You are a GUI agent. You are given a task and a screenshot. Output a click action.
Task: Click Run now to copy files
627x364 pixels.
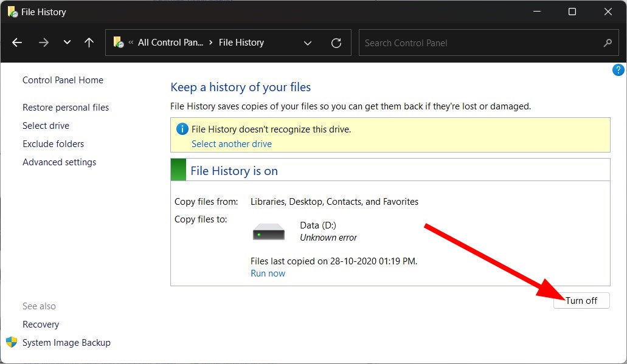[268, 273]
